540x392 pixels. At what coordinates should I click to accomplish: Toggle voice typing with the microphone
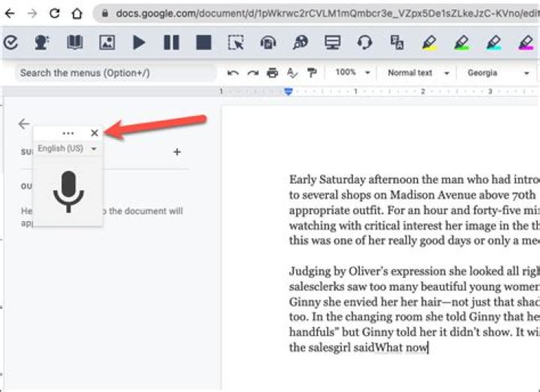68,192
